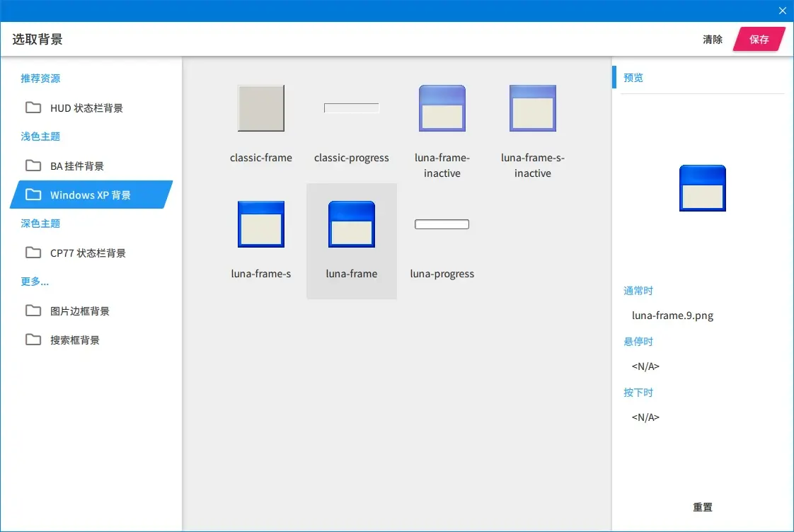Open the BA 挂件背景 category
This screenshot has width=794, height=532.
click(91, 166)
